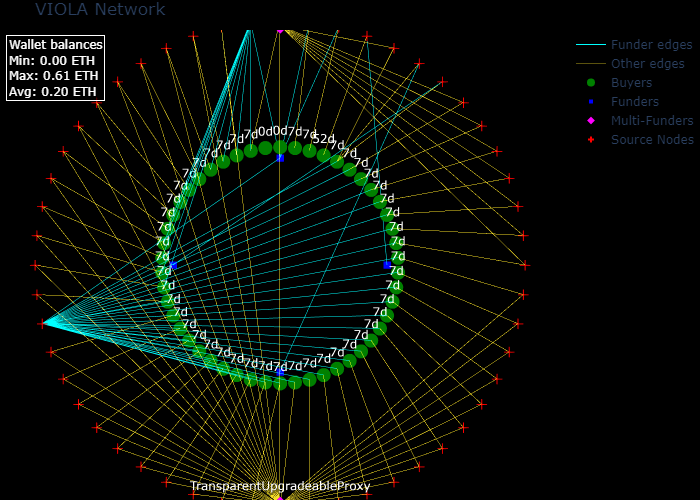
Task: Select the blue funder node on ring's right
Action: tap(388, 265)
